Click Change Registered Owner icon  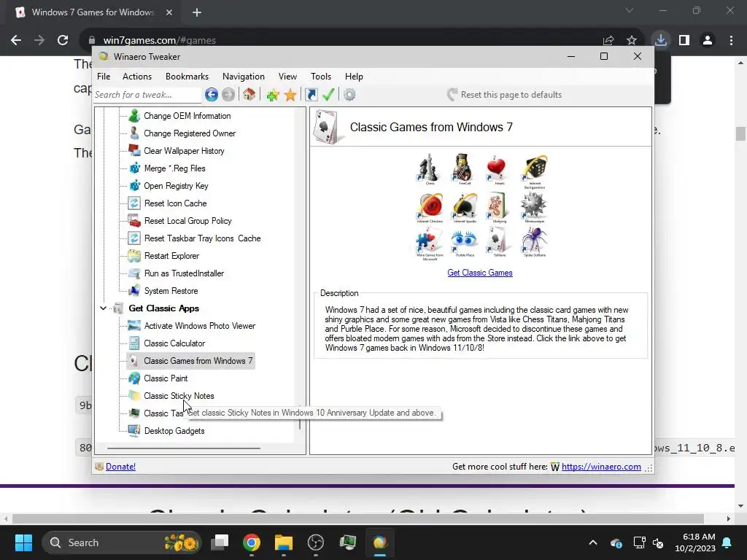pyautogui.click(x=134, y=133)
